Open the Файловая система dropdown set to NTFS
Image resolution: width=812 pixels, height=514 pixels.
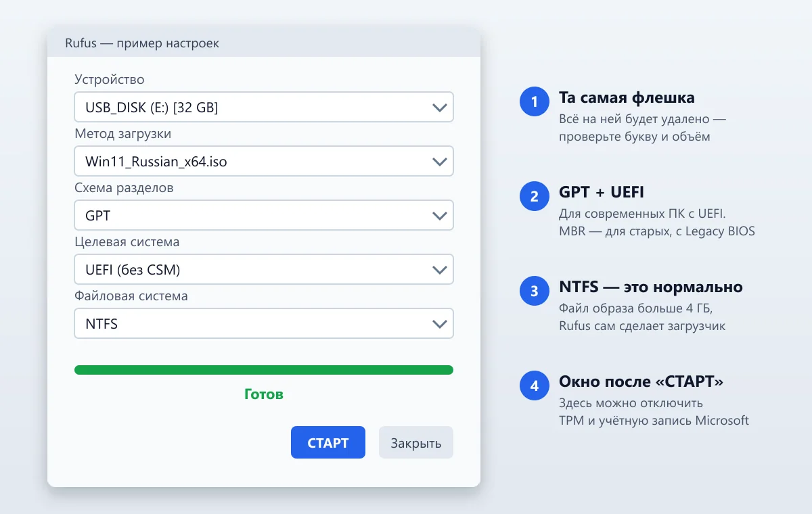[x=264, y=323]
